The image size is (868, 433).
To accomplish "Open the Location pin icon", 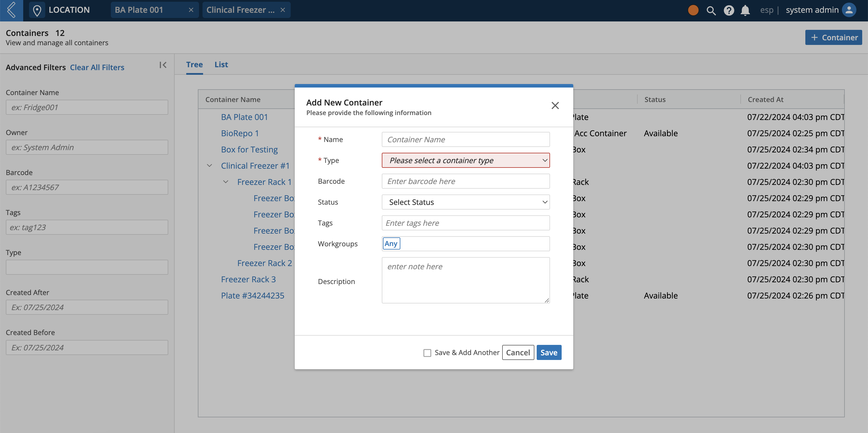I will [x=37, y=10].
